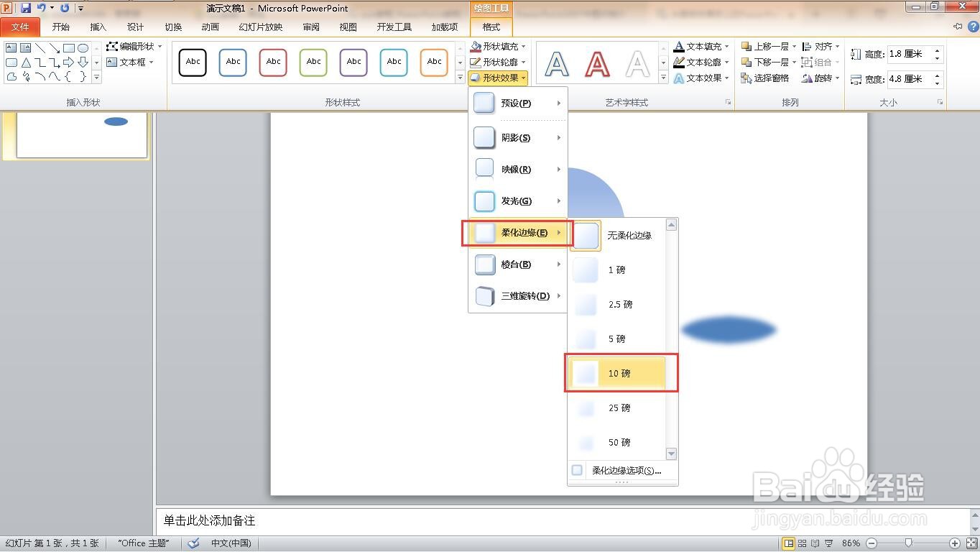Switch to Reading view icon
This screenshot has height=552, width=980.
tap(815, 543)
